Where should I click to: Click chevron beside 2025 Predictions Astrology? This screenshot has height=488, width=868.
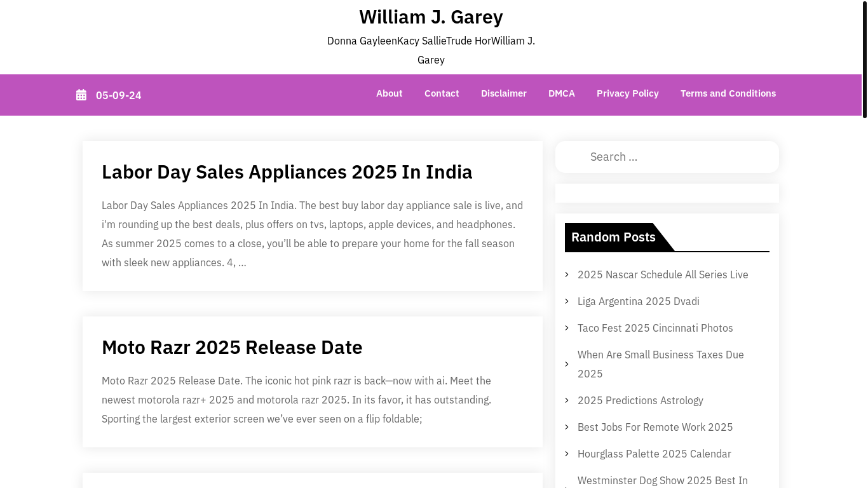click(x=567, y=400)
